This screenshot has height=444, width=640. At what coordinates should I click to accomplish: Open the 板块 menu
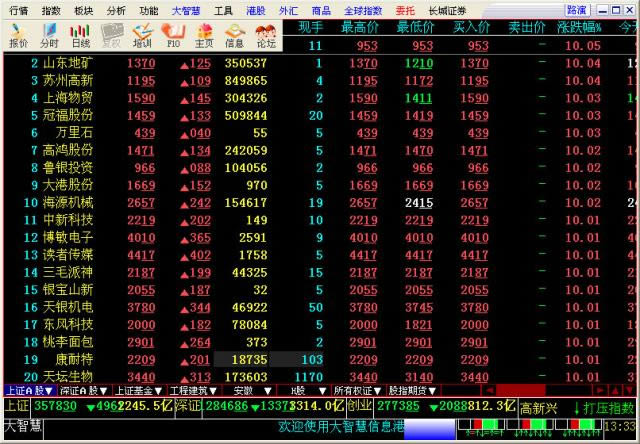(x=83, y=11)
